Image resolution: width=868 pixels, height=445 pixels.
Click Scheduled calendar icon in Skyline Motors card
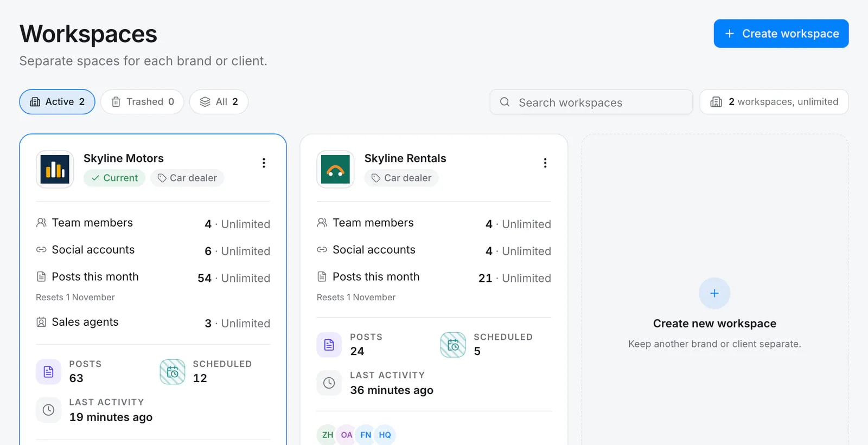(x=173, y=372)
